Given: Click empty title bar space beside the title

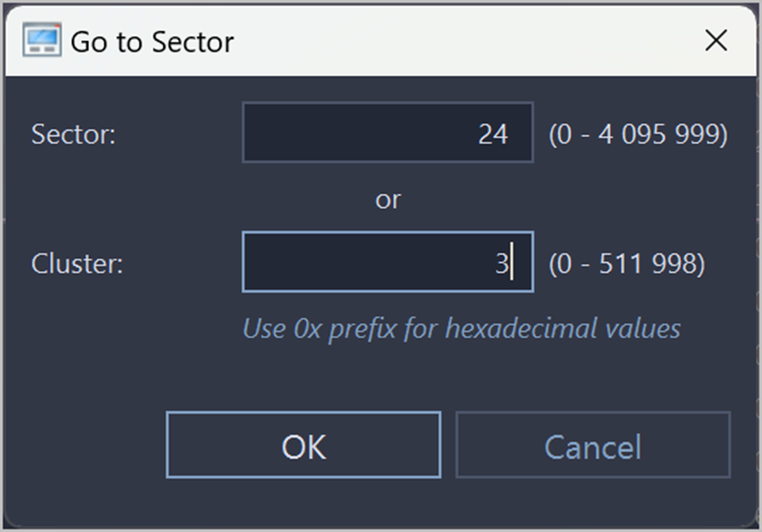Looking at the screenshot, I should pyautogui.click(x=460, y=41).
